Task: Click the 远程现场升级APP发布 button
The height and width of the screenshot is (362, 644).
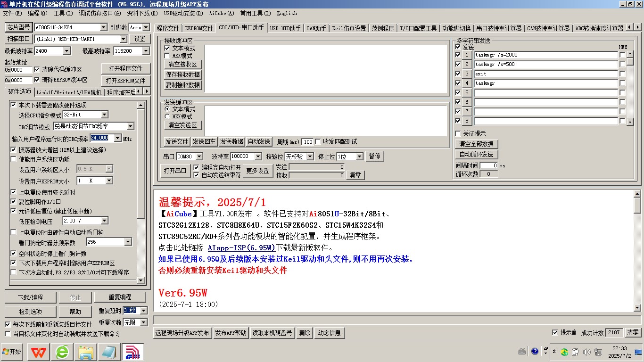Action: point(182,333)
